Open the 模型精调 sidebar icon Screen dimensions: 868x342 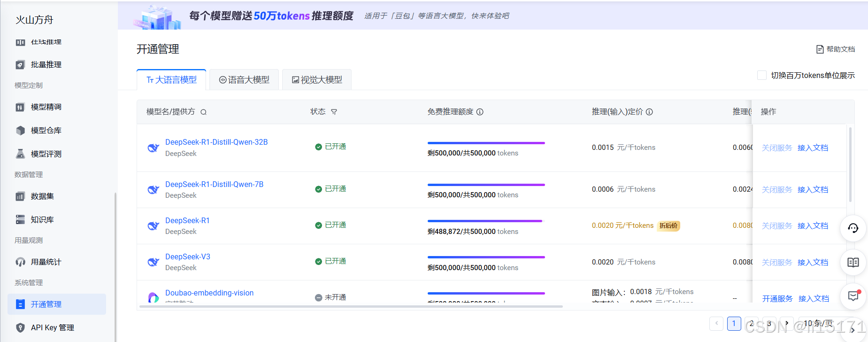pyautogui.click(x=20, y=107)
